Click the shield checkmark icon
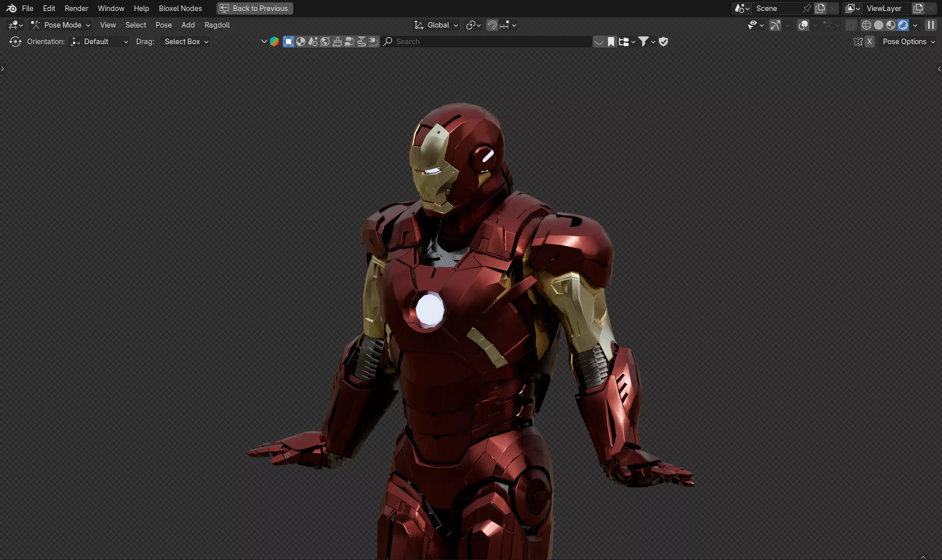Image resolution: width=942 pixels, height=560 pixels. pos(663,42)
